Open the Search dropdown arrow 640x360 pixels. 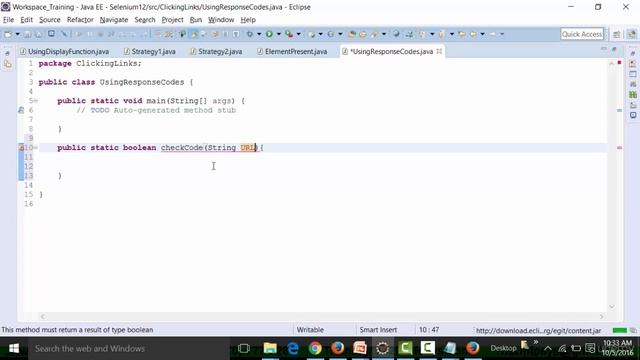[x=384, y=34]
